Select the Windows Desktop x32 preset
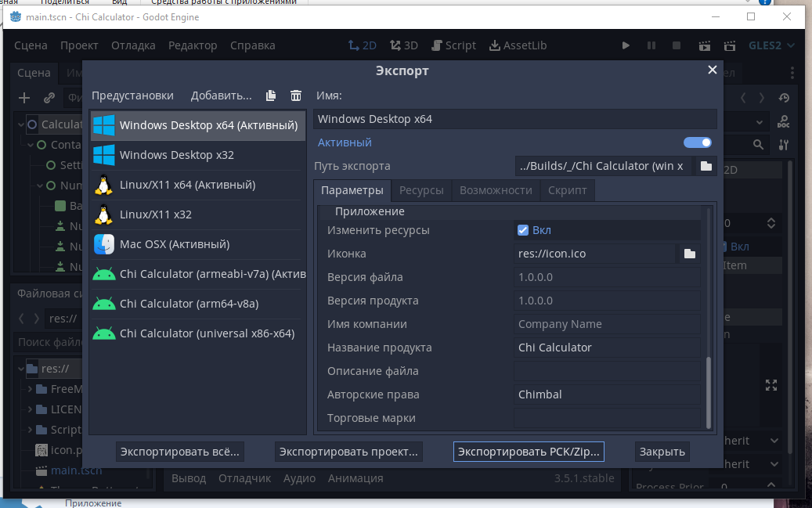The image size is (812, 508). pos(198,155)
